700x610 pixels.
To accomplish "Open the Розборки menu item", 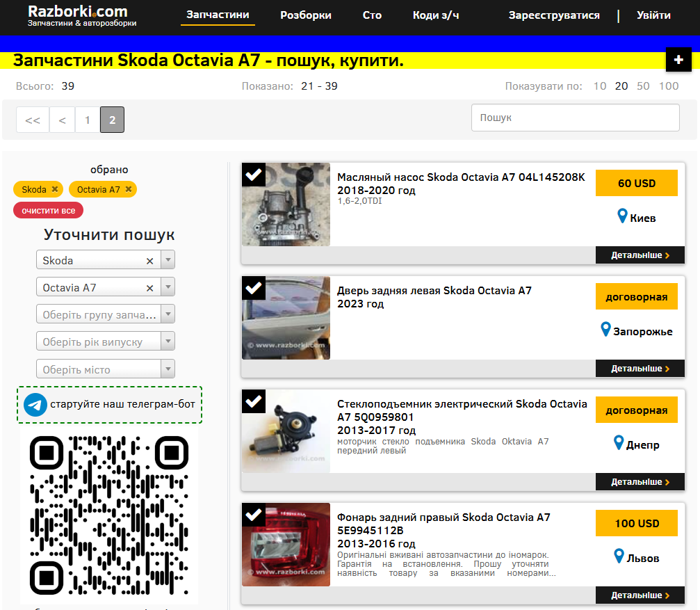I will tap(306, 15).
